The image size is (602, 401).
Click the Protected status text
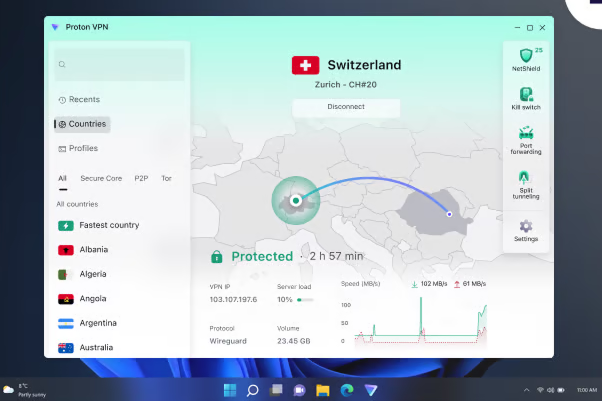(262, 257)
